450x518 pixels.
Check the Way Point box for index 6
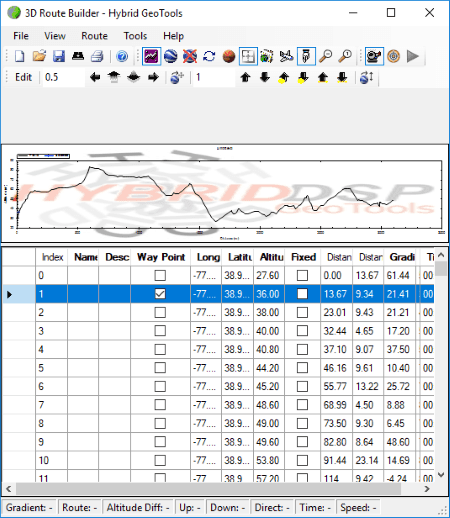160,386
